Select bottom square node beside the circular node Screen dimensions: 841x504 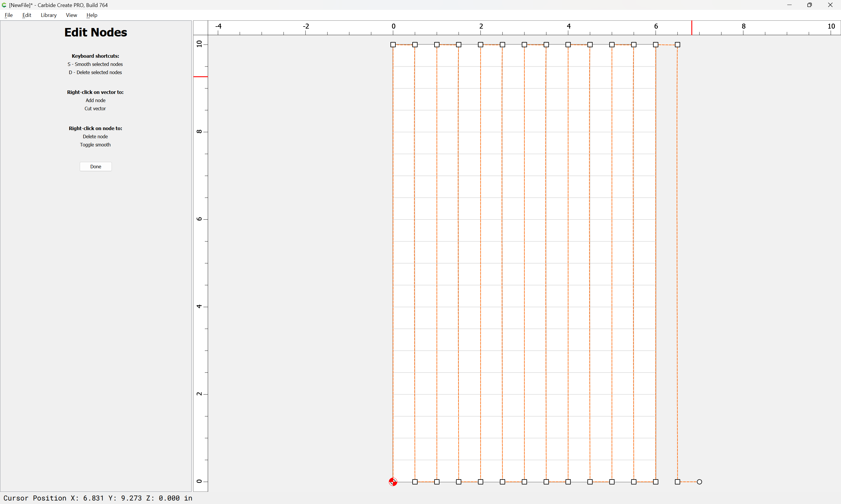[x=677, y=482]
